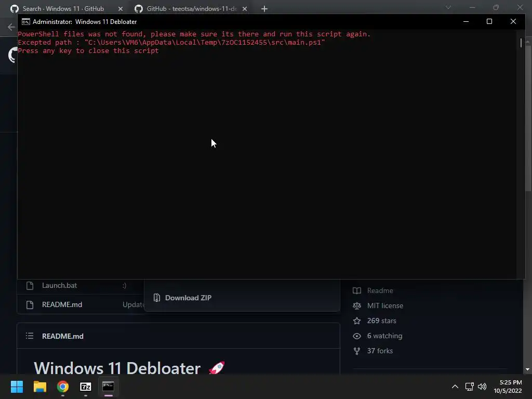The width and height of the screenshot is (532, 399).
Task: Minimize the Chrome window
Action: (472, 7)
